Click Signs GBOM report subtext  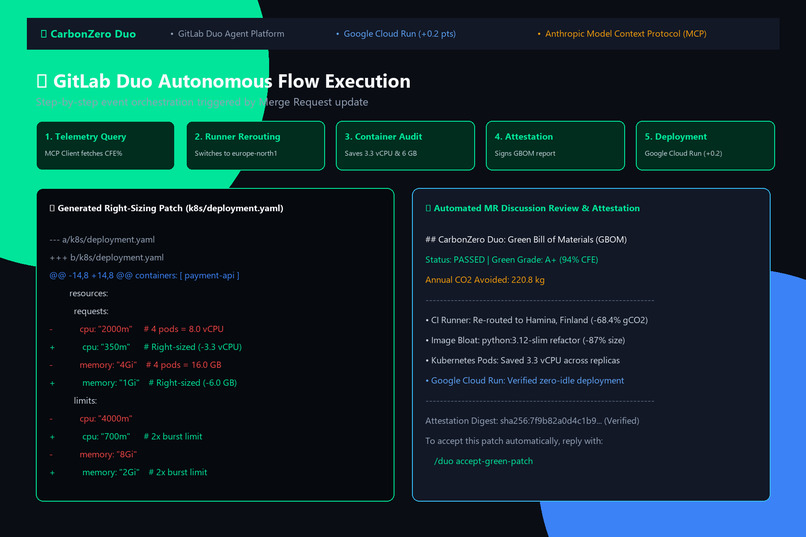(525, 153)
